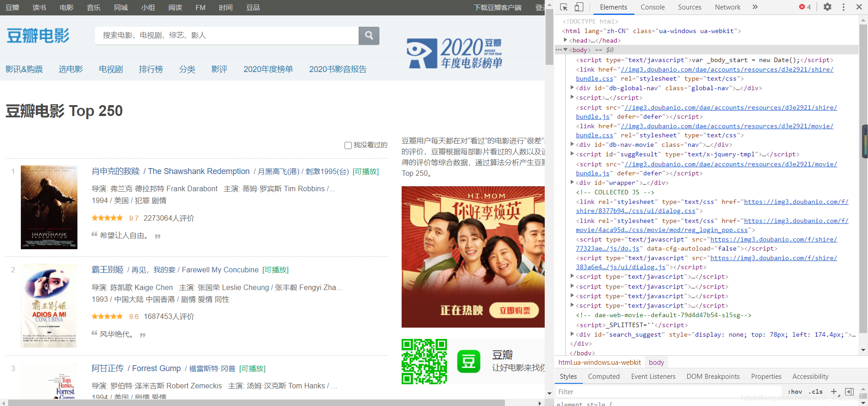Click the 排行榜 navigation link
Screen dimensions: 868x406
(x=151, y=69)
